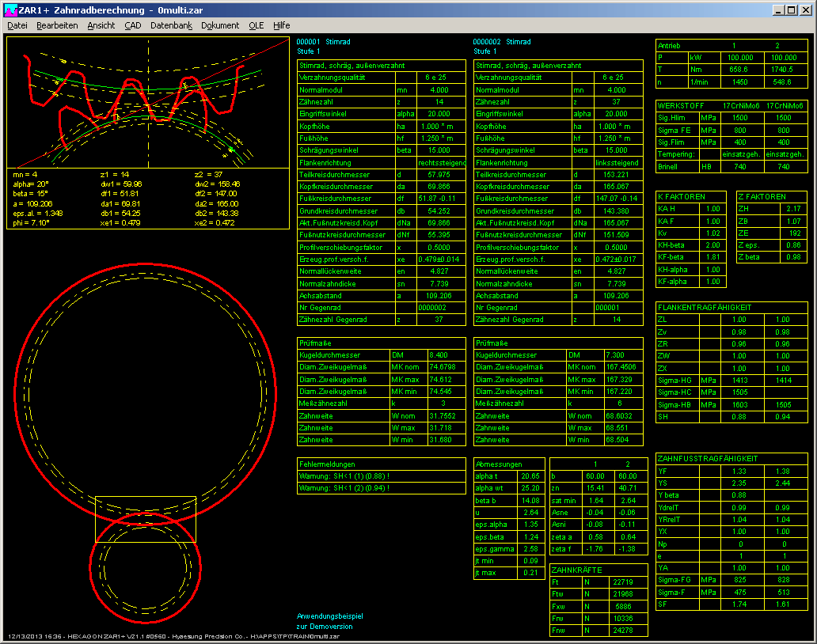Image resolution: width=817 pixels, height=644 pixels.
Task: Close the ZAR1+ Zahnradberechnung window
Action: [805, 10]
